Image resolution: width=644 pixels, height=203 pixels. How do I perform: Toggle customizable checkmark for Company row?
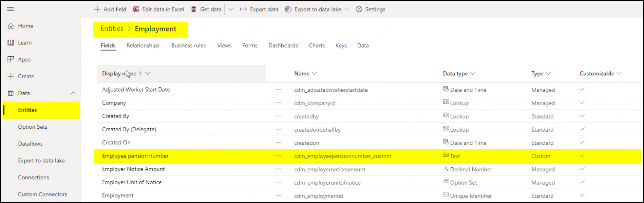pos(582,103)
